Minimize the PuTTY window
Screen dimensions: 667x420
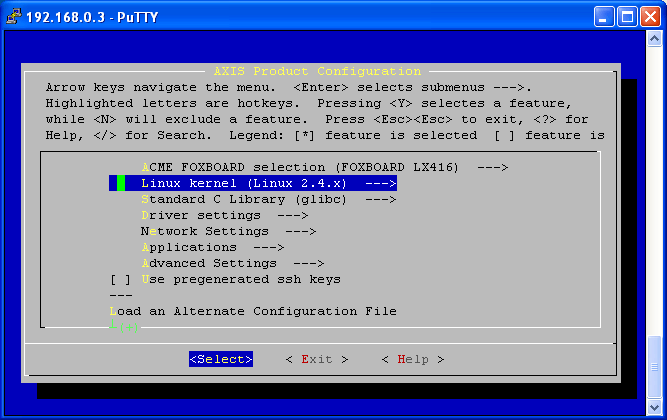click(604, 17)
